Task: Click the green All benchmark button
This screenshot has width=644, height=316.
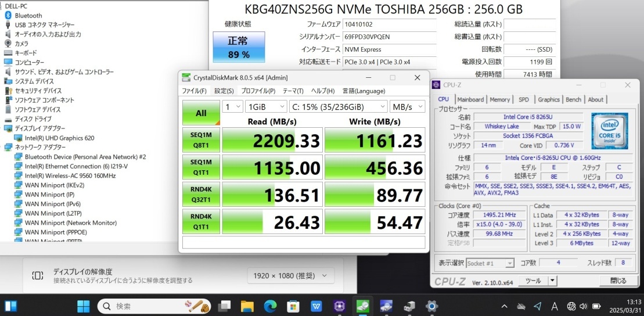Action: point(201,113)
